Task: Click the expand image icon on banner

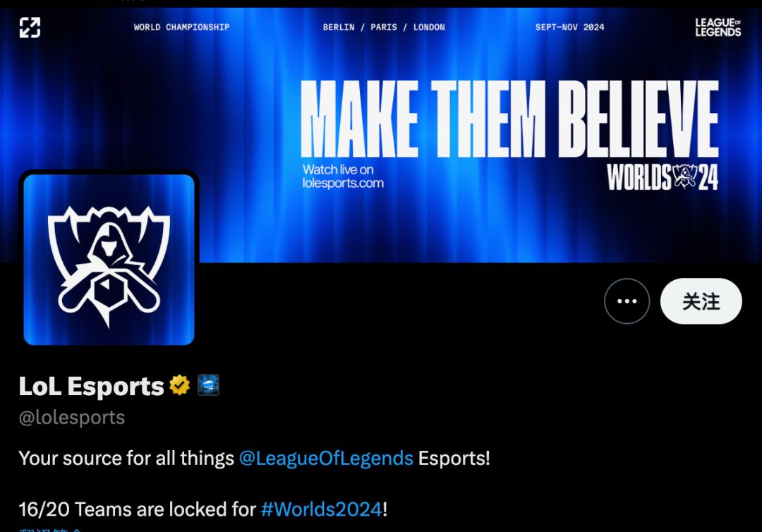Action: tap(30, 28)
